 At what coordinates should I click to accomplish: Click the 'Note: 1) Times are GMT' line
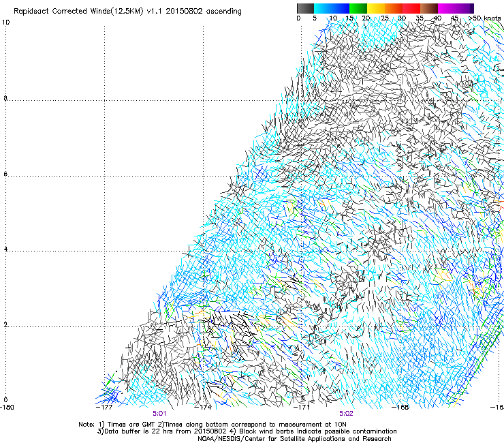212,425
